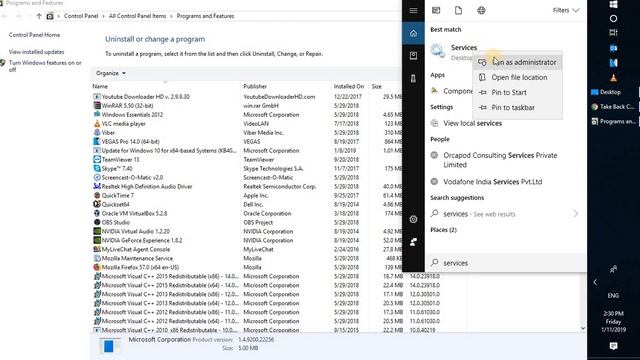Click the search box containing services
Image resolution: width=640 pixels, height=360 pixels.
click(x=506, y=263)
